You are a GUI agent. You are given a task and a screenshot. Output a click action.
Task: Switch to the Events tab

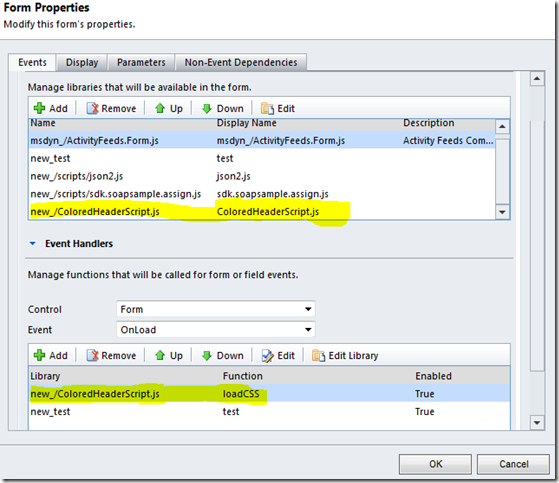click(x=32, y=62)
